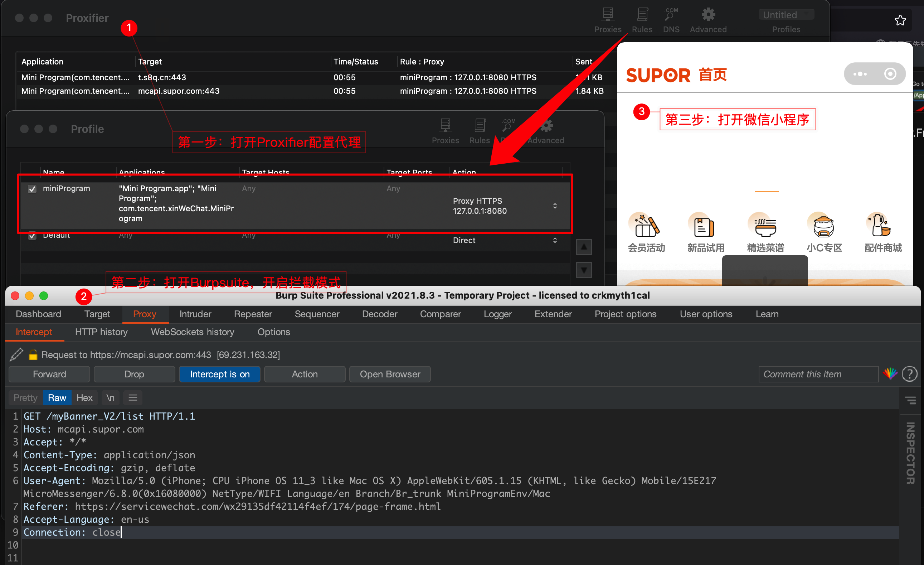Open Rules icon in Proxifier toolbar
Image resolution: width=924 pixels, height=565 pixels.
click(642, 15)
